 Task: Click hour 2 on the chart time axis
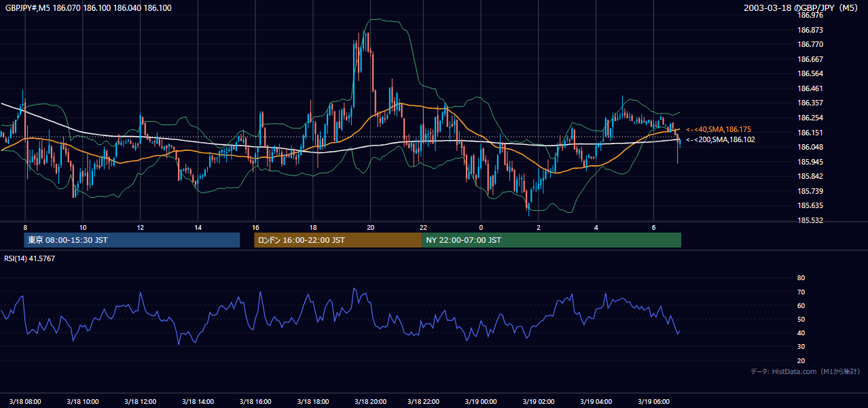538,227
